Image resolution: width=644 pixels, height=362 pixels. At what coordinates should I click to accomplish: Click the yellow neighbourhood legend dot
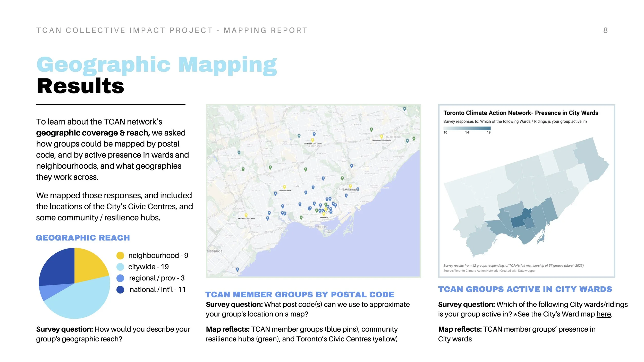[120, 256]
